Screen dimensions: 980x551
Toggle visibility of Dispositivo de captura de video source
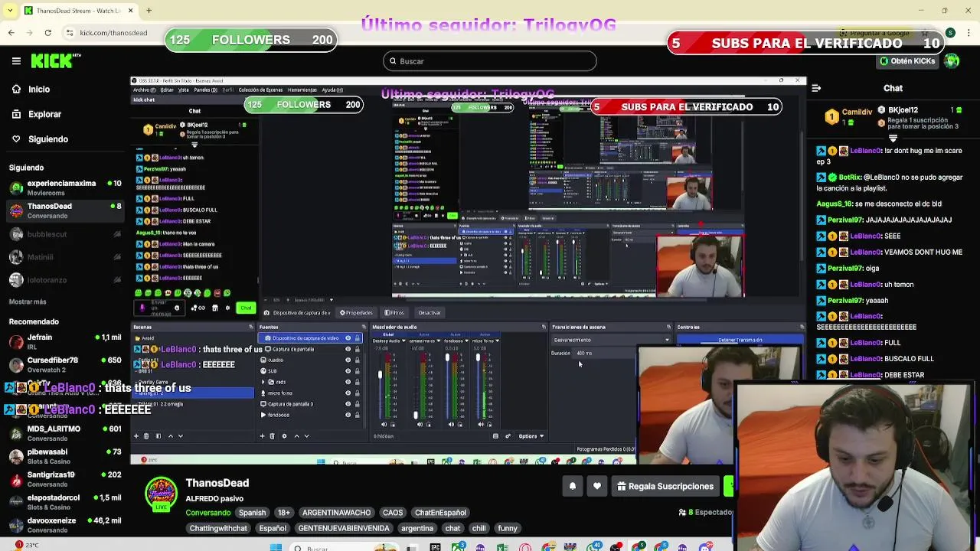348,338
